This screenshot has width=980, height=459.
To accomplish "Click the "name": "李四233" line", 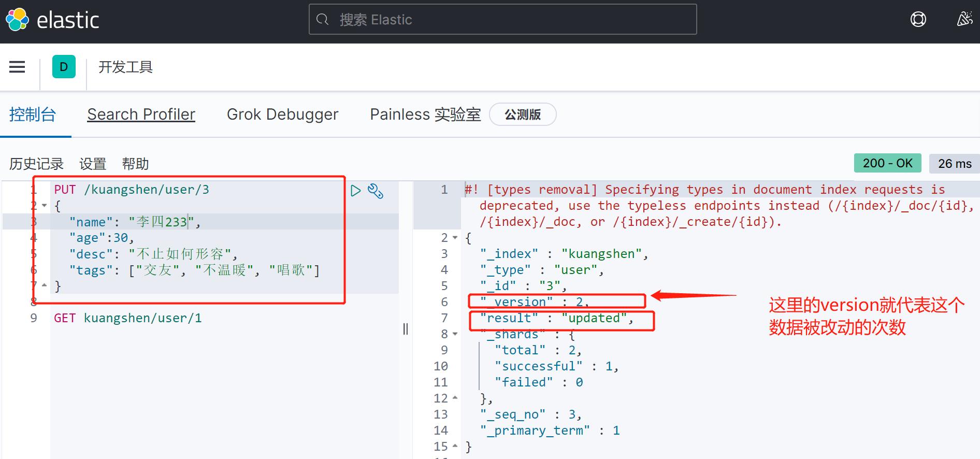I will click(135, 222).
